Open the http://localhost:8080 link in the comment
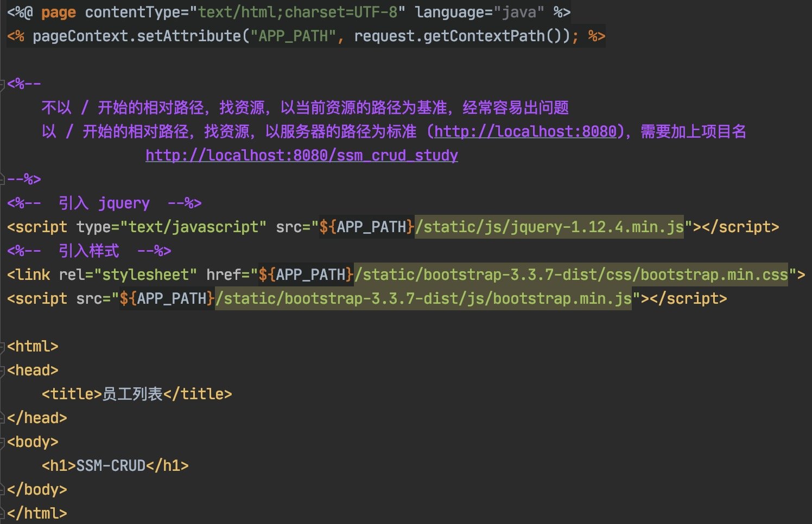Viewport: 812px width, 524px height. pyautogui.click(x=525, y=132)
